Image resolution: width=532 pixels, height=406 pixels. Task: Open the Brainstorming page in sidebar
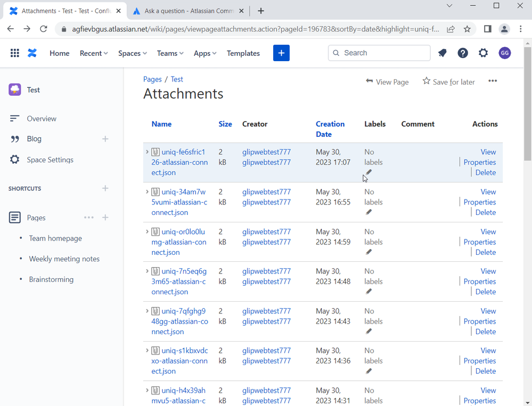pyautogui.click(x=51, y=279)
